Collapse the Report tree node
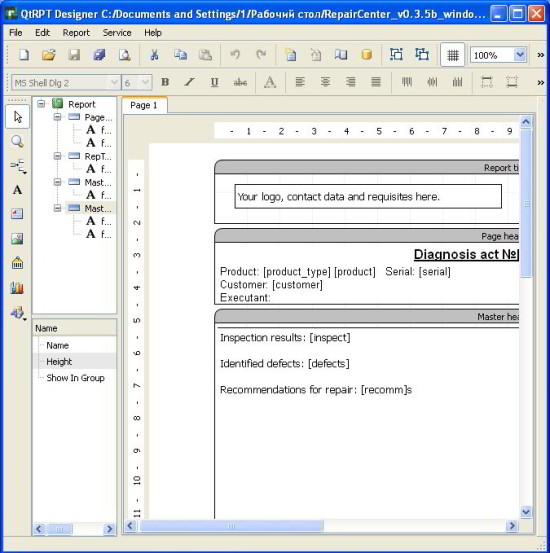Image resolution: width=550 pixels, height=553 pixels. pyautogui.click(x=41, y=104)
